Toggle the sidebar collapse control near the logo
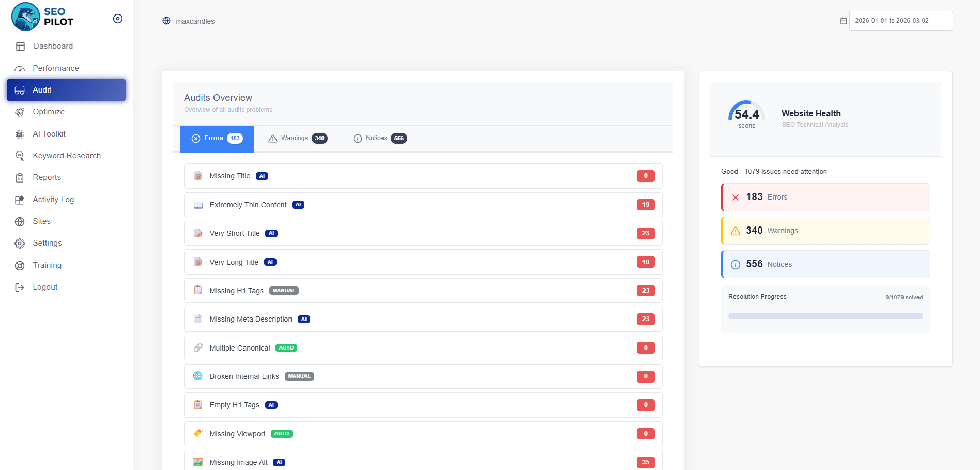Screen dimensions: 980x470 point(118,18)
